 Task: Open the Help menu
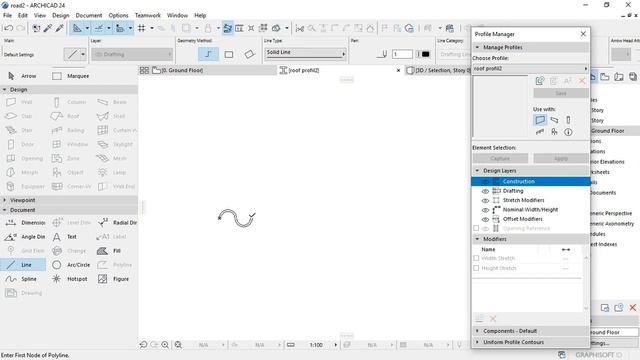[x=200, y=16]
